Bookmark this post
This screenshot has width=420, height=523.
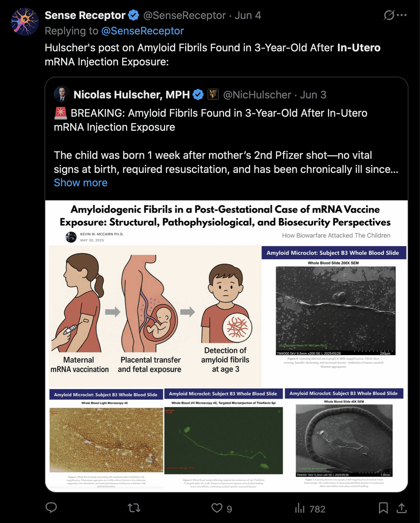tap(383, 508)
